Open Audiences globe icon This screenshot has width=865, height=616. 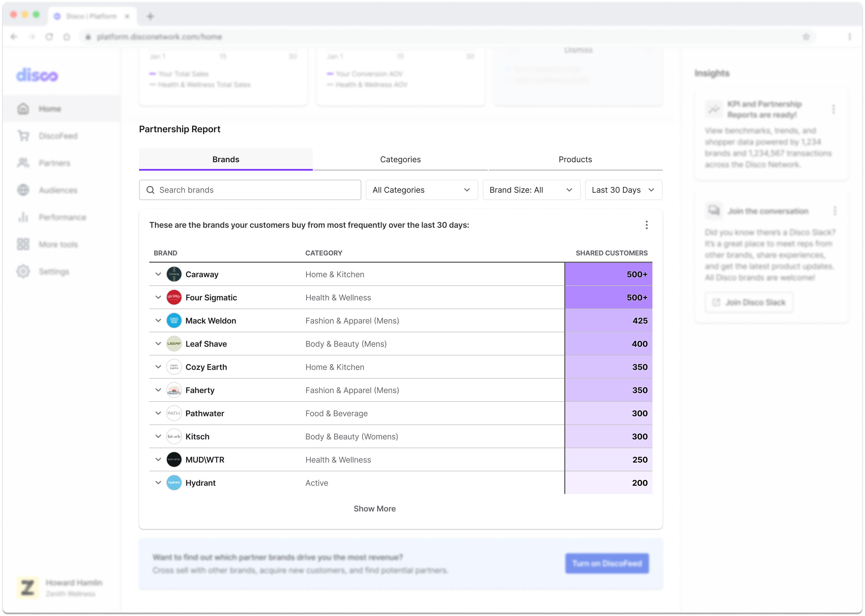point(23,190)
